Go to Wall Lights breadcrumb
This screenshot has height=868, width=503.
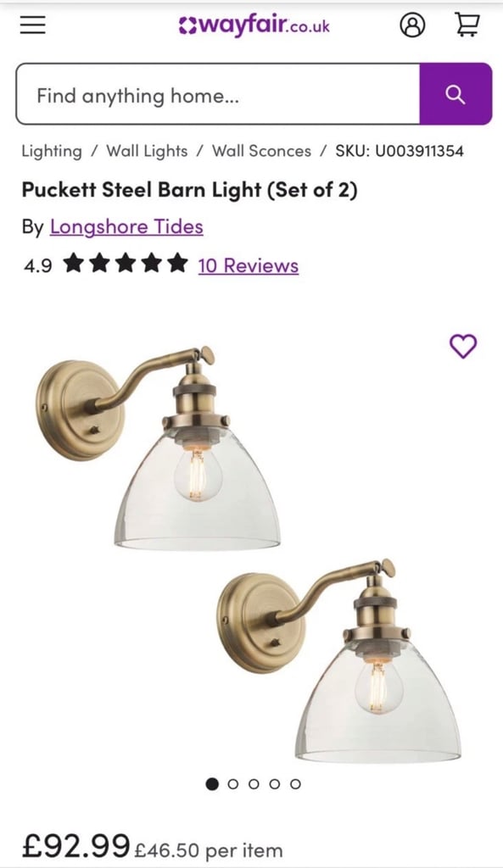pyautogui.click(x=147, y=151)
